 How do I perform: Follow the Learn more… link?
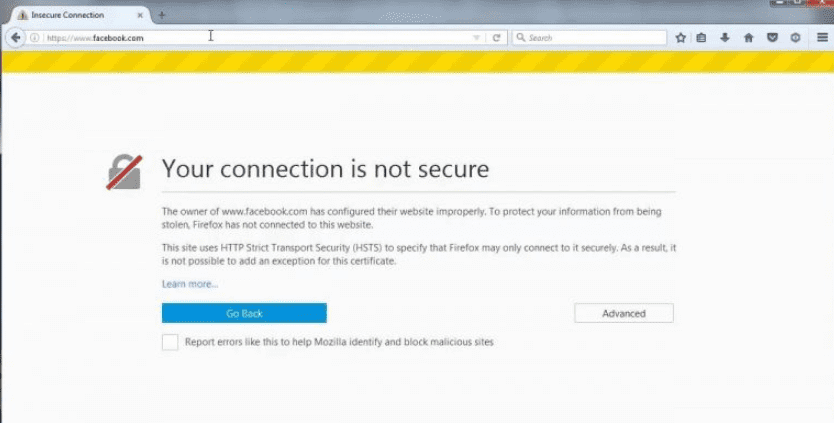(190, 284)
